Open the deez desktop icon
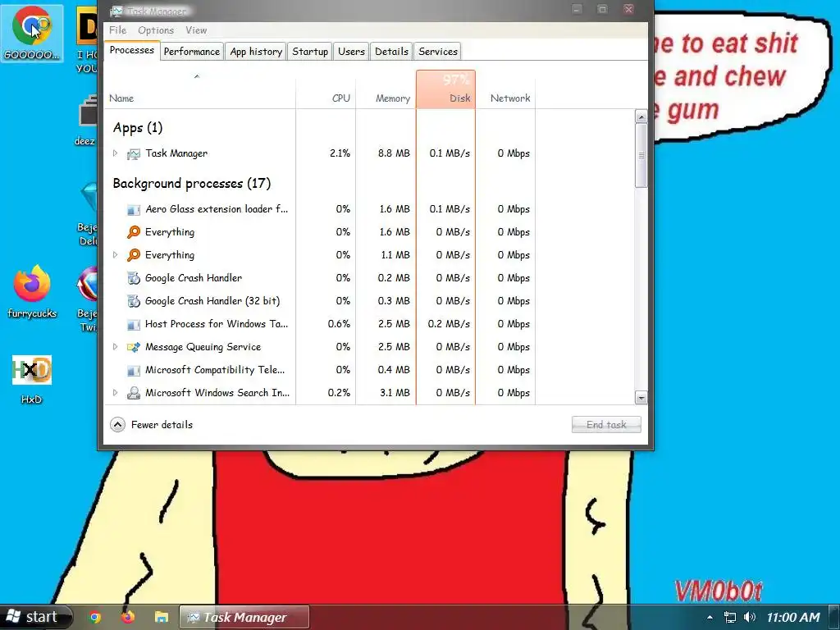Screen dimensions: 840x630 click(x=89, y=112)
